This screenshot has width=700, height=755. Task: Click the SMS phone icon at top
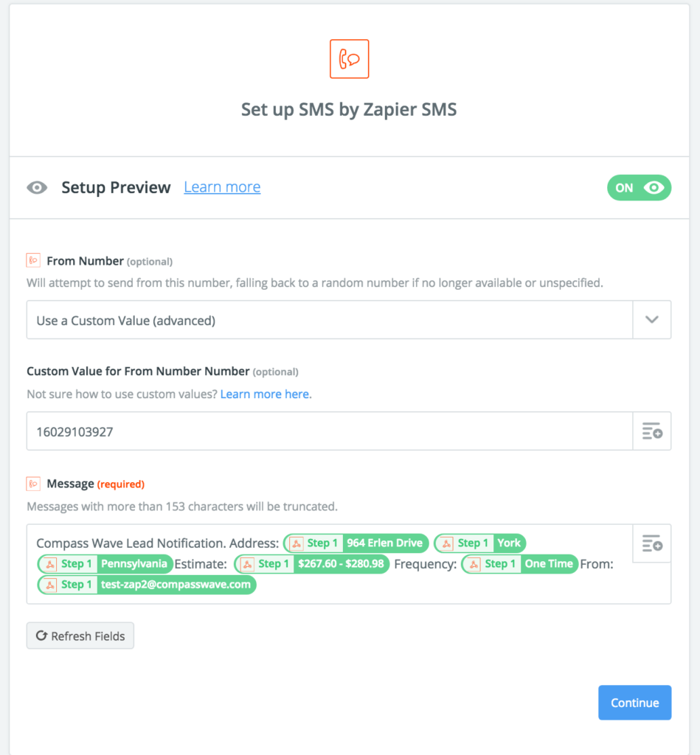pos(349,59)
